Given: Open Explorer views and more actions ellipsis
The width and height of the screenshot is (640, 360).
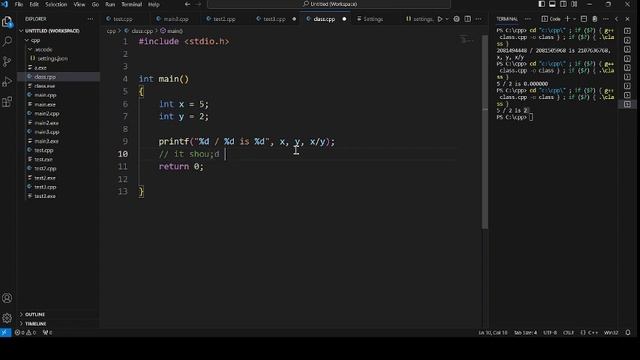Looking at the screenshot, I should (x=90, y=19).
